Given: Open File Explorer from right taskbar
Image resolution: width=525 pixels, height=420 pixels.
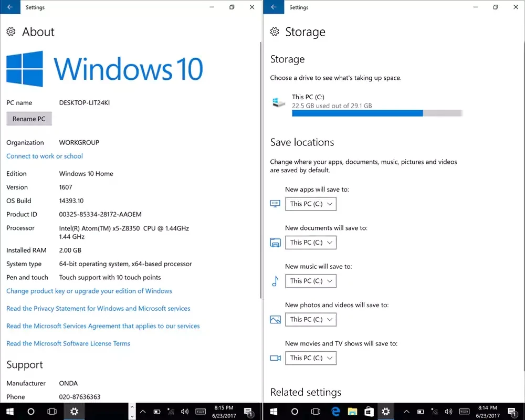Looking at the screenshot, I should pos(352,411).
